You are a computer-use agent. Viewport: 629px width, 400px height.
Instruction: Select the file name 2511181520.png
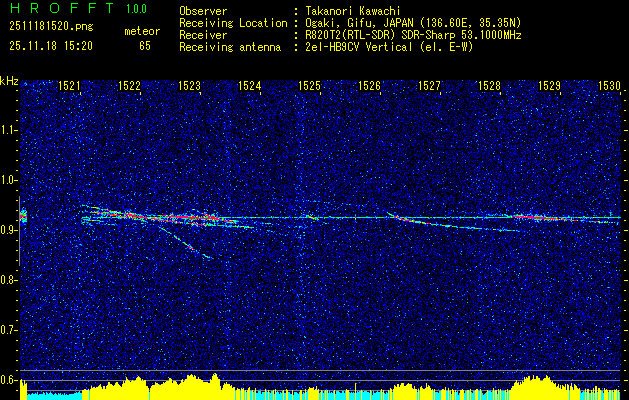pyautogui.click(x=51, y=27)
